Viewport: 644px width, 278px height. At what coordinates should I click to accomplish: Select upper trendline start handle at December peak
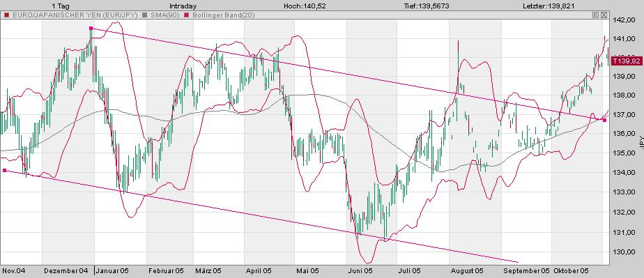[91, 29]
